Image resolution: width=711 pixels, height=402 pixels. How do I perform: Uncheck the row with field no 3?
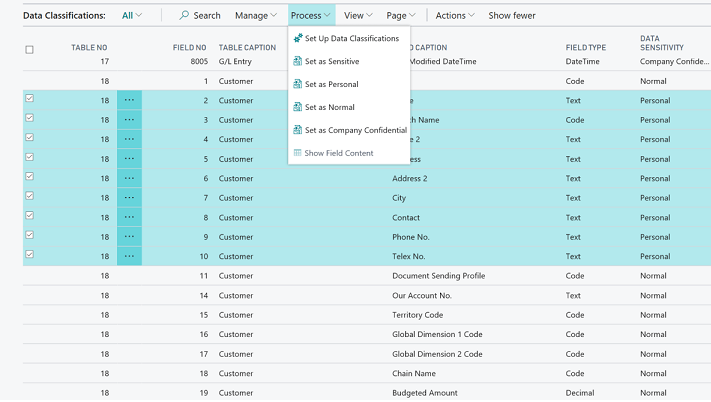pyautogui.click(x=29, y=118)
